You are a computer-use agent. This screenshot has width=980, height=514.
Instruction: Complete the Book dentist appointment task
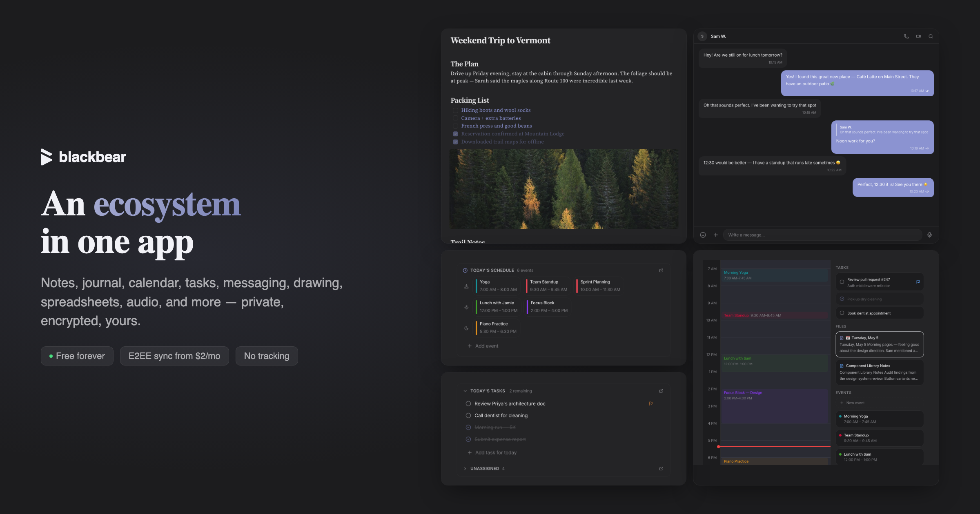tap(842, 313)
